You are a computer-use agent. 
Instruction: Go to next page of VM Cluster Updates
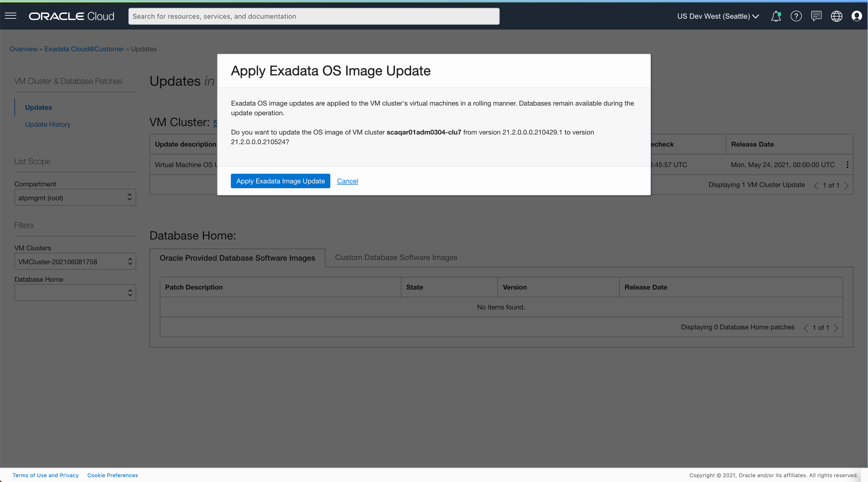point(846,185)
